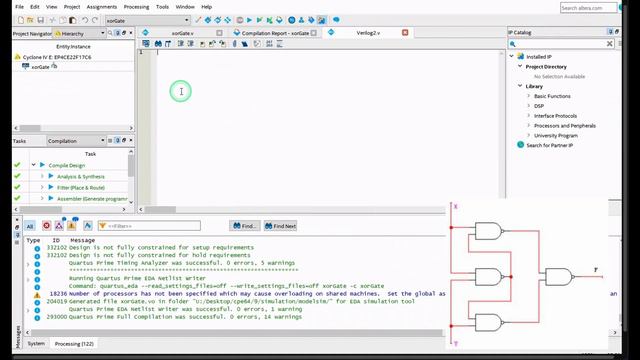Open the xorGate project dropdown in toolbar
Image resolution: width=640 pixels, height=360 pixels.
click(187, 20)
